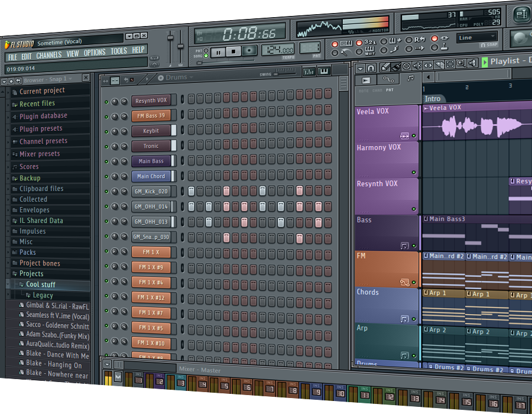The width and height of the screenshot is (532, 414).
Task: Choose the zoom tool in Playlist toolbar
Action: pyautogui.click(x=460, y=63)
